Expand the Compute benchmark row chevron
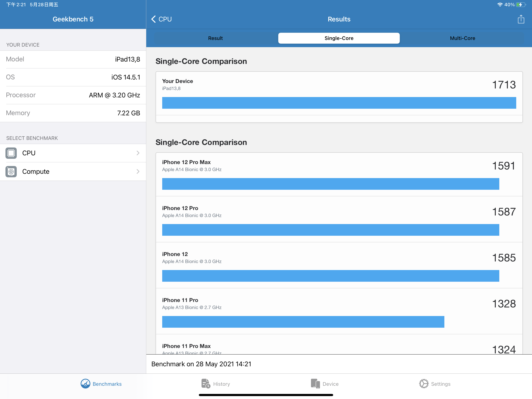The width and height of the screenshot is (532, 399). (x=138, y=172)
